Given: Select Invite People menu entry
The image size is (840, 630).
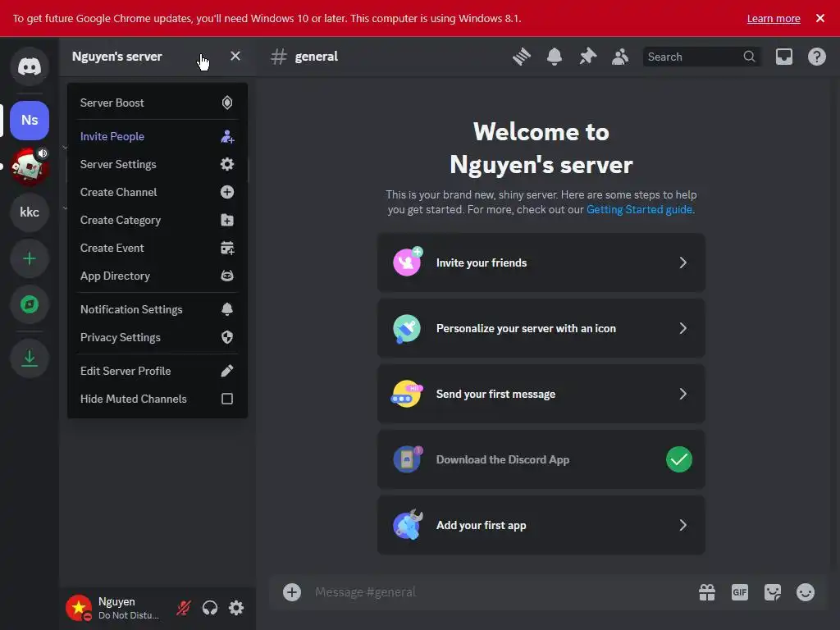Looking at the screenshot, I should pos(157,137).
